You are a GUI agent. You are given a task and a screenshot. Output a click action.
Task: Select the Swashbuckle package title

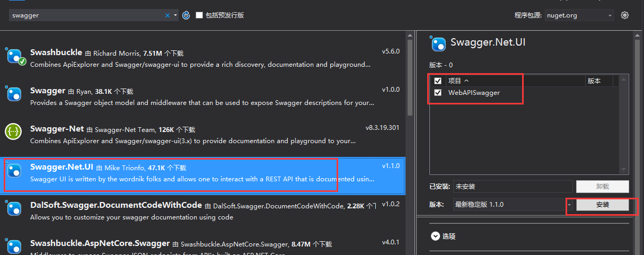[56, 52]
